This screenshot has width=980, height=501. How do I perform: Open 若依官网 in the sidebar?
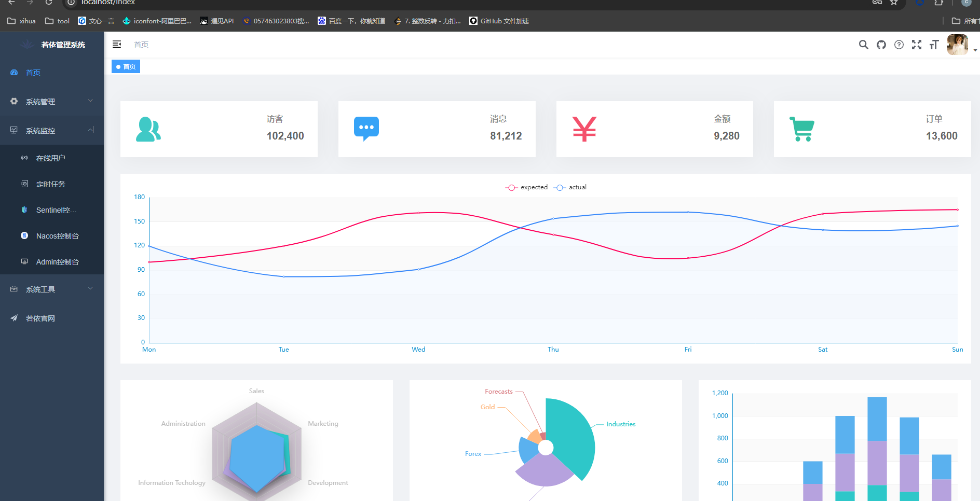pyautogui.click(x=52, y=318)
